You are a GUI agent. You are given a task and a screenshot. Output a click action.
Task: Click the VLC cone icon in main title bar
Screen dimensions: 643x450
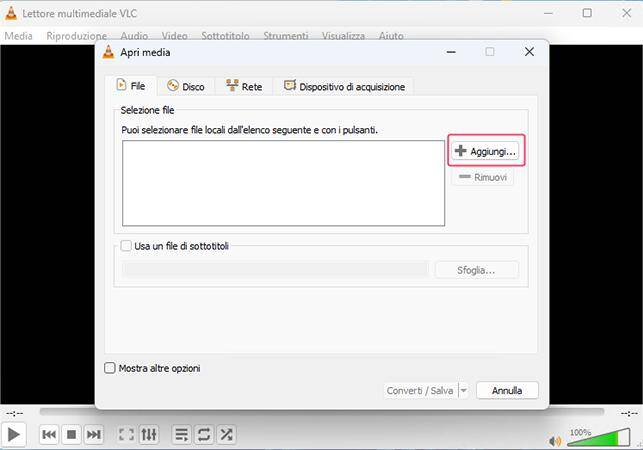point(11,13)
